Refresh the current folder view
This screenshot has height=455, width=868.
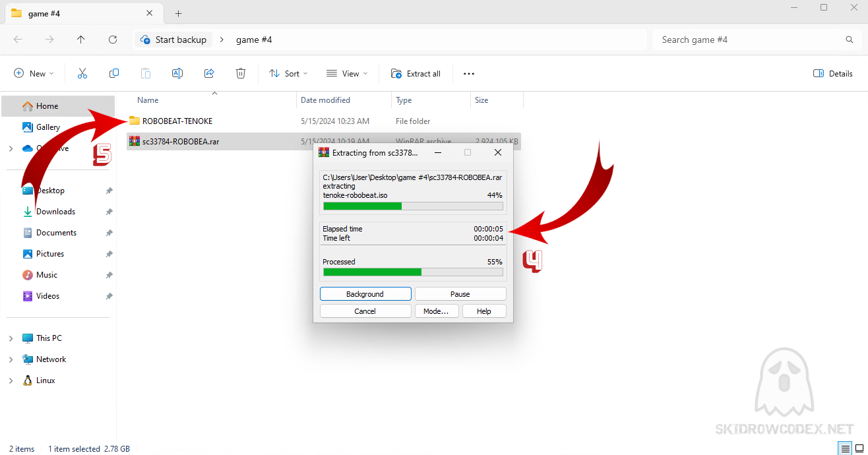113,40
